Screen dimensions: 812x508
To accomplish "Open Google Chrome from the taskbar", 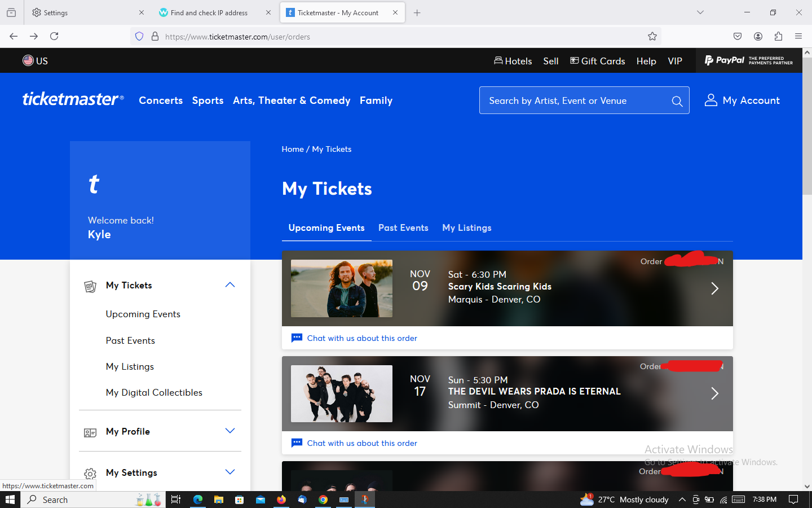I will coord(323,500).
